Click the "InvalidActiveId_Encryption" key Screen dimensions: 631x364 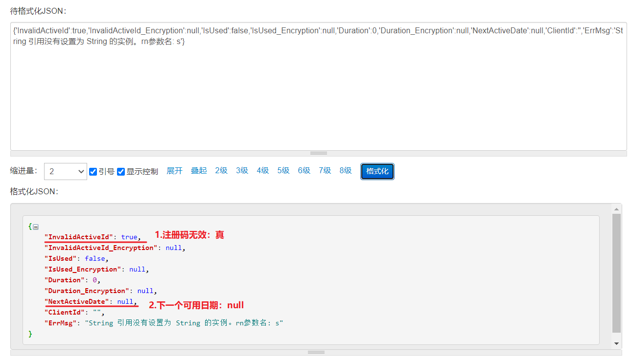pos(101,248)
